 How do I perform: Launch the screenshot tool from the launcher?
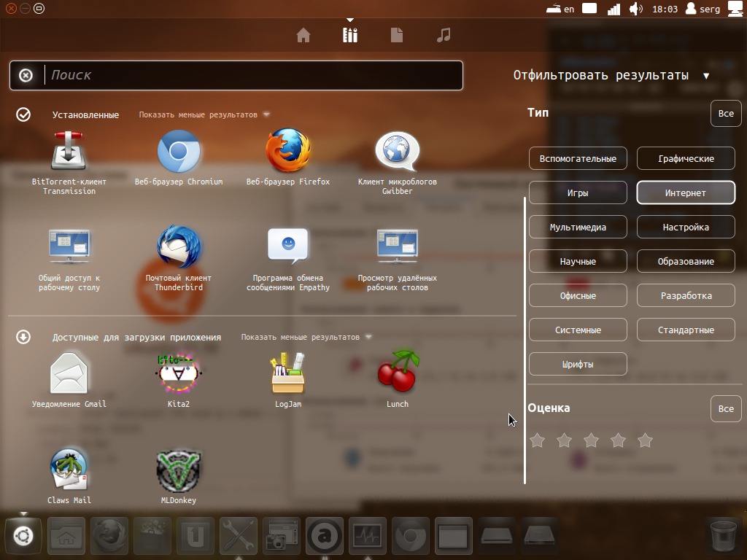281,536
